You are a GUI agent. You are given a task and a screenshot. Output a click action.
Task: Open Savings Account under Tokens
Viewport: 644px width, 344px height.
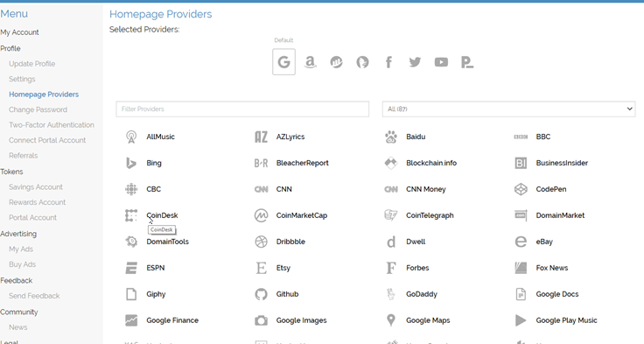tap(36, 187)
